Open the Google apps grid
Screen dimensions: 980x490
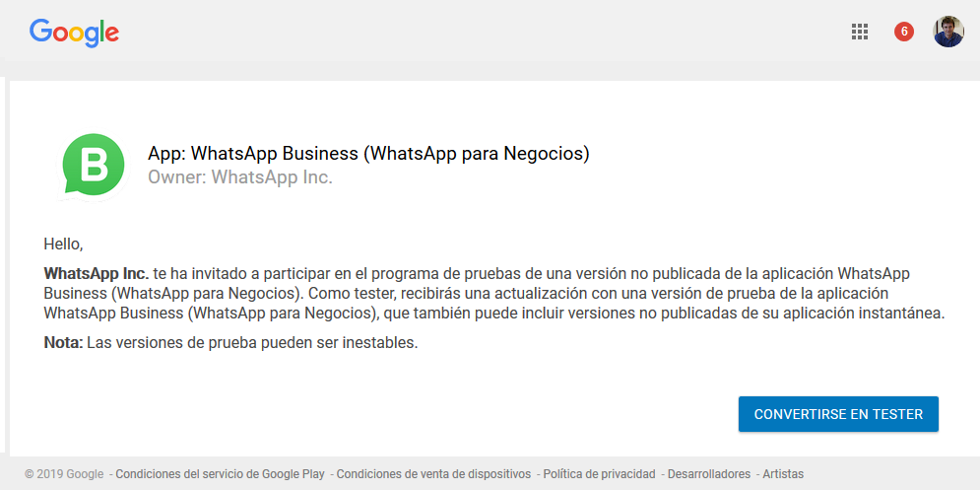coord(860,32)
